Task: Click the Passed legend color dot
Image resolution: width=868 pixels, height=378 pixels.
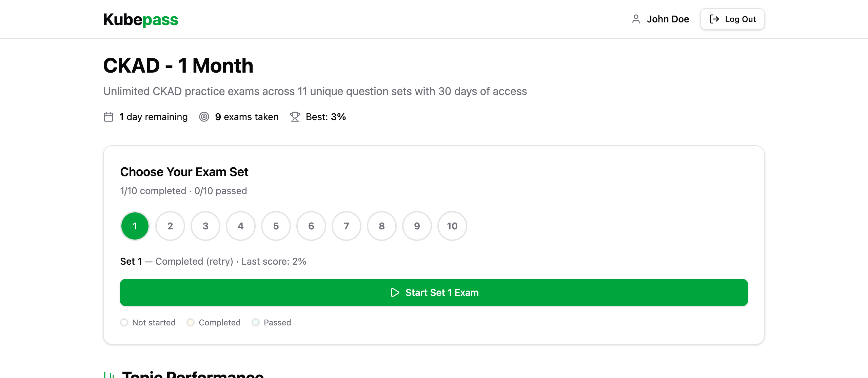Action: coord(256,322)
